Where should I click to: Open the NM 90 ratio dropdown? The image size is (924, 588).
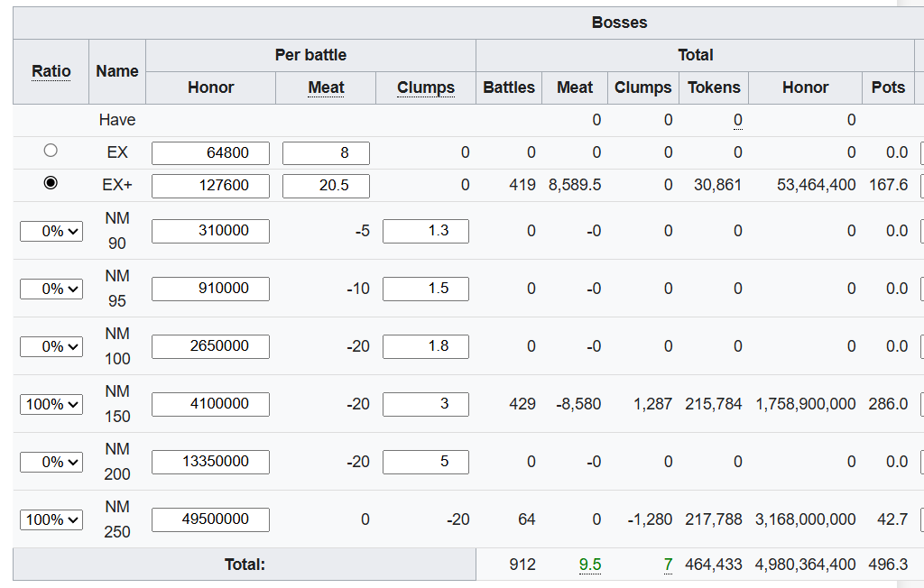pos(51,231)
